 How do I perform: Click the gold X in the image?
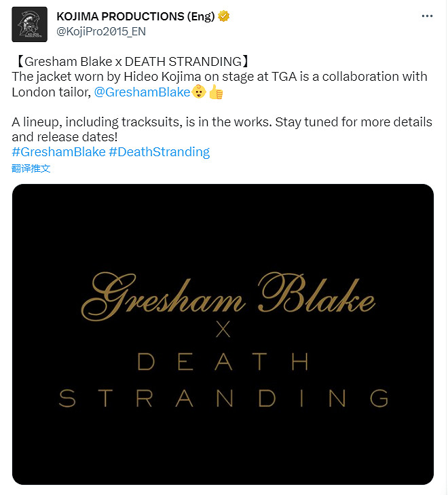tap(223, 331)
